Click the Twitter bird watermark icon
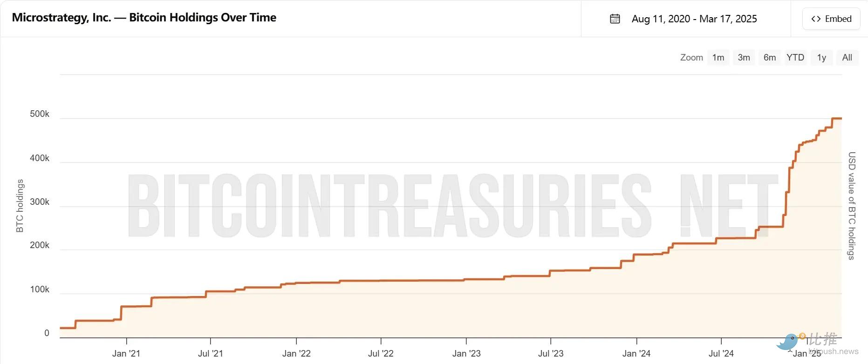868x364 pixels. coord(787,342)
